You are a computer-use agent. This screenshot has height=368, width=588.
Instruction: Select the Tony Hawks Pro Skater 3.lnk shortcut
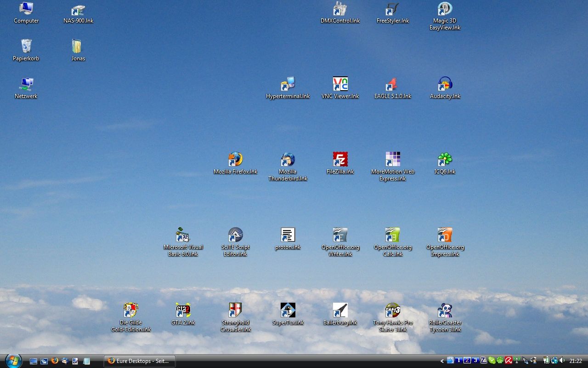(392, 317)
